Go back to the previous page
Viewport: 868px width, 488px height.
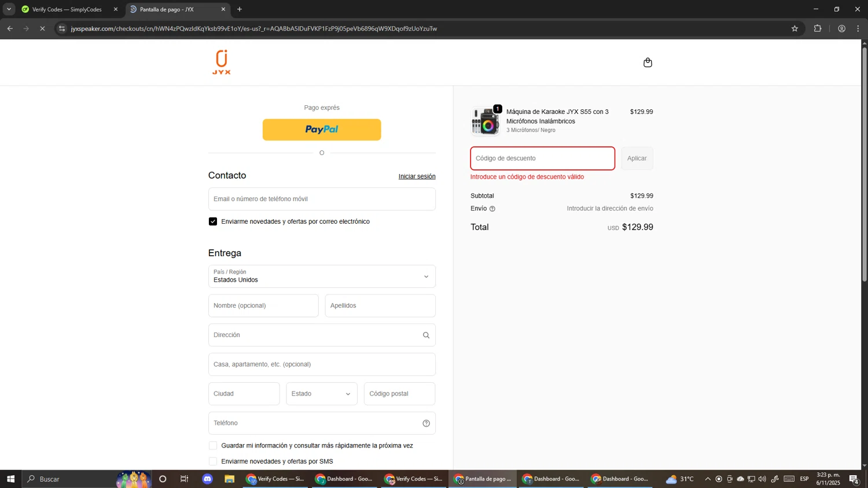pos(10,28)
